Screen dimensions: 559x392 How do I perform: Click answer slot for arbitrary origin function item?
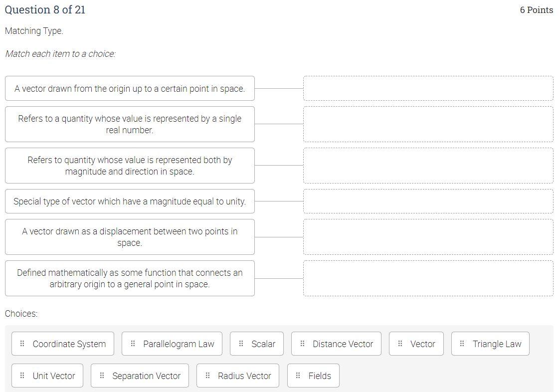coord(428,278)
